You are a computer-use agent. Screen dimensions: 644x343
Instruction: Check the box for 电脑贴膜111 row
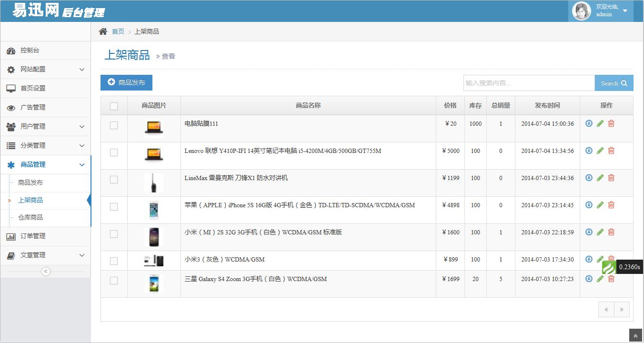[x=114, y=125]
